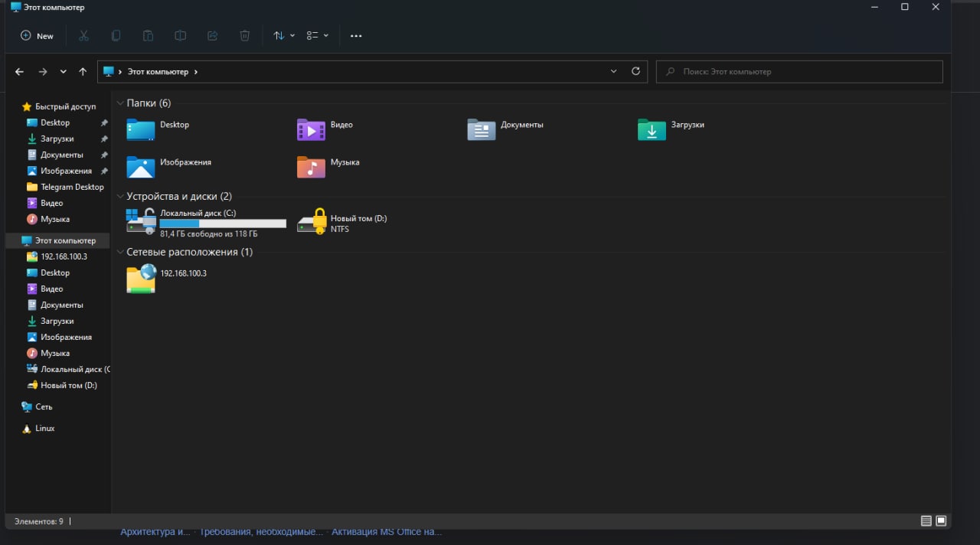Click the Copy icon in the toolbar
The image size is (980, 545).
pyautogui.click(x=116, y=36)
